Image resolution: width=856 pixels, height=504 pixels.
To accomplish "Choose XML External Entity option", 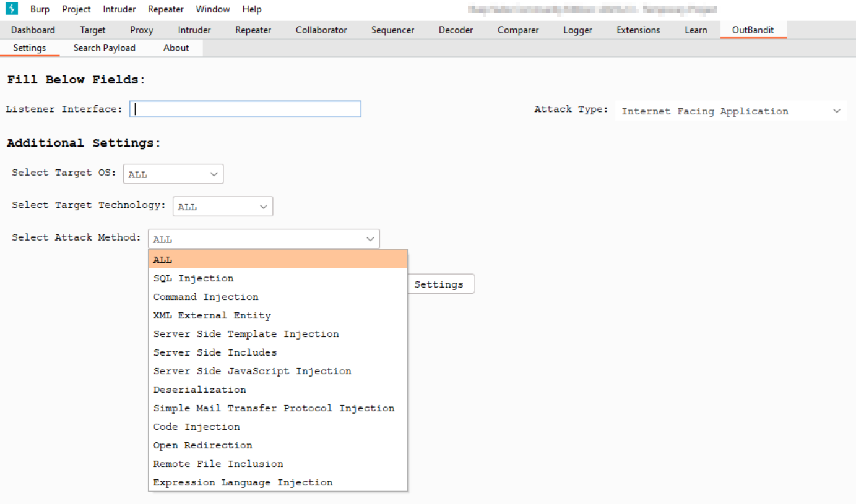I will (x=278, y=315).
